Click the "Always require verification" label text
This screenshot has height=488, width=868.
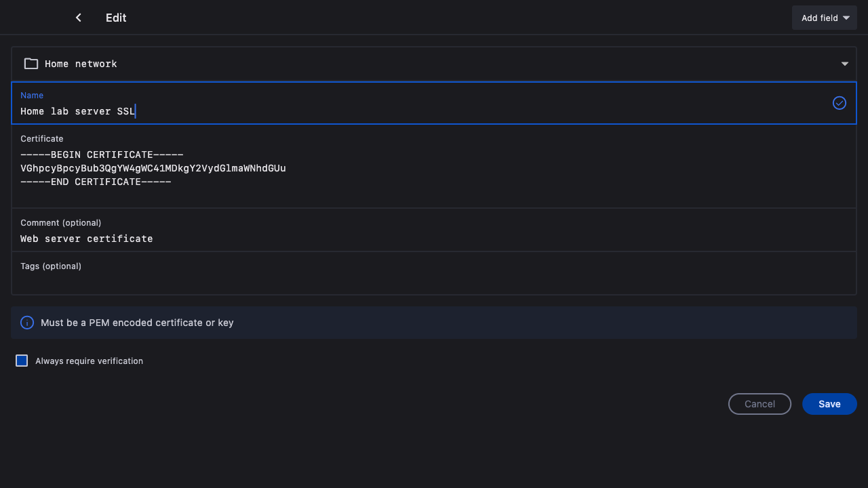pos(89,361)
